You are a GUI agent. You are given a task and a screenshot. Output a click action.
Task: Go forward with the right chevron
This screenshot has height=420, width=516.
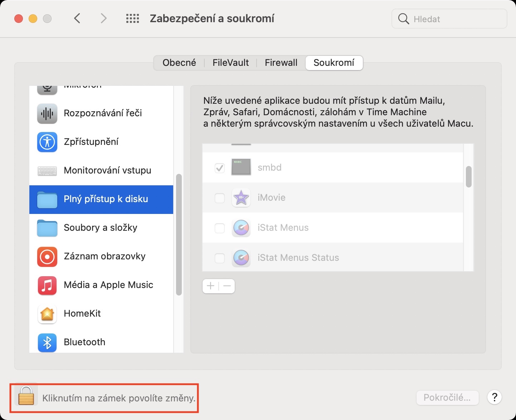(x=103, y=19)
